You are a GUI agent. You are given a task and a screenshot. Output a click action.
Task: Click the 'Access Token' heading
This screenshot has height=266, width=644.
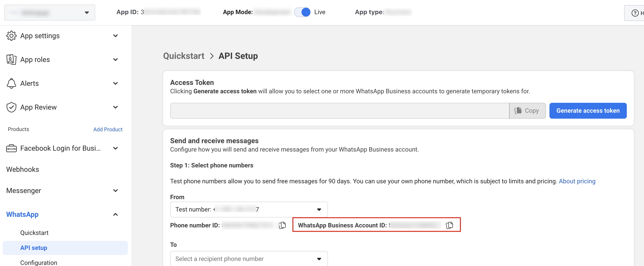[192, 82]
